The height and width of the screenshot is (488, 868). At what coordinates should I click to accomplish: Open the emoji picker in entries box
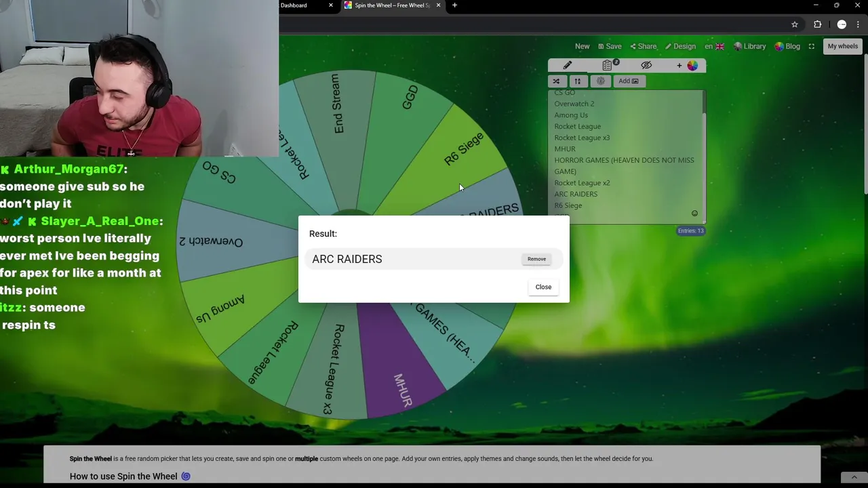694,213
